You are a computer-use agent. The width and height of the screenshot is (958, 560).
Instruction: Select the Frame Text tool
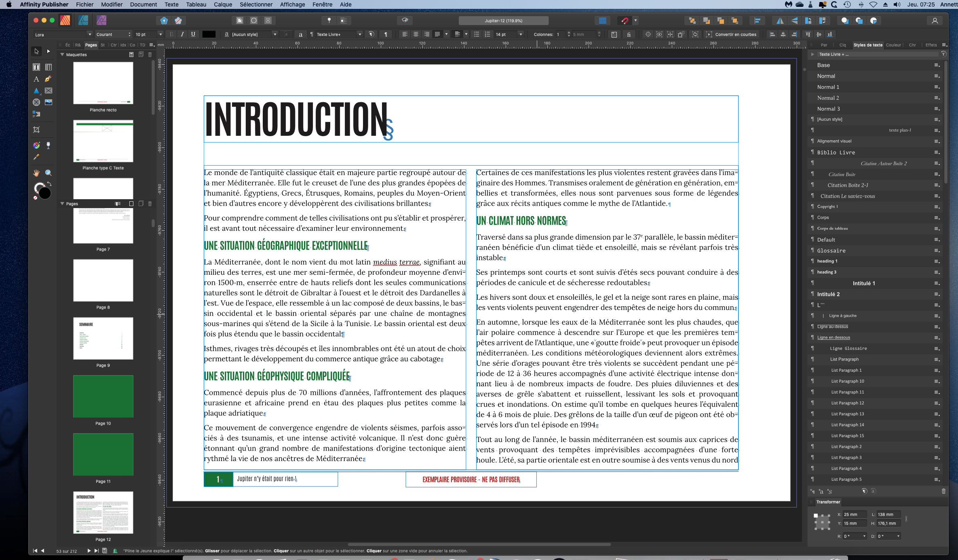point(36,67)
